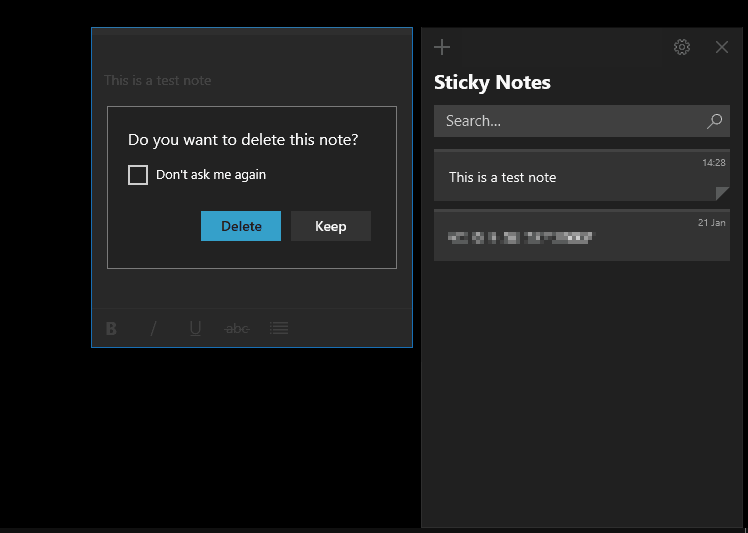Open the blurred note dated 21 Jan
Screen dimensions: 748x533
click(582, 235)
